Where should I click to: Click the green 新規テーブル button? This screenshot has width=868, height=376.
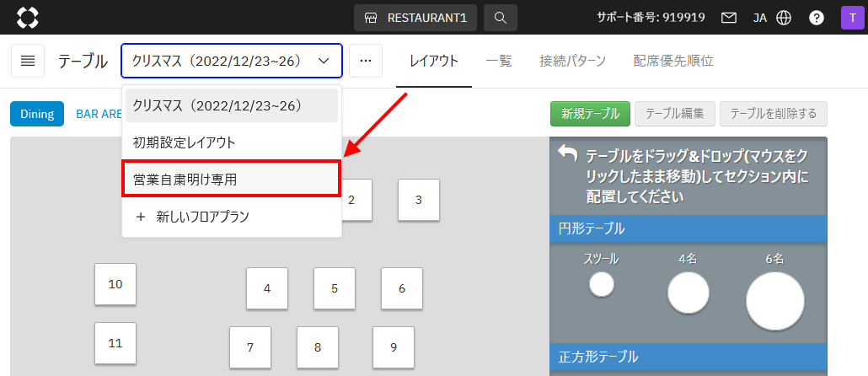pyautogui.click(x=590, y=114)
